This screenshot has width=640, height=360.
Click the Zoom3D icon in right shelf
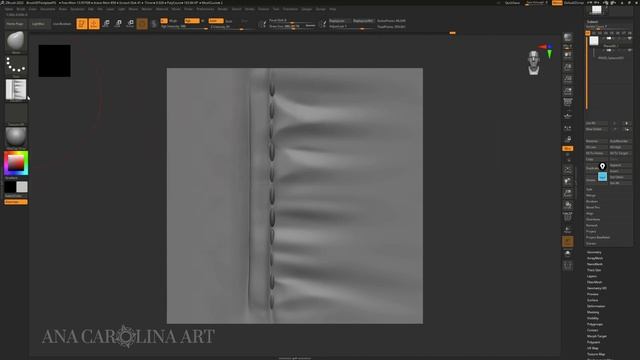568,193
